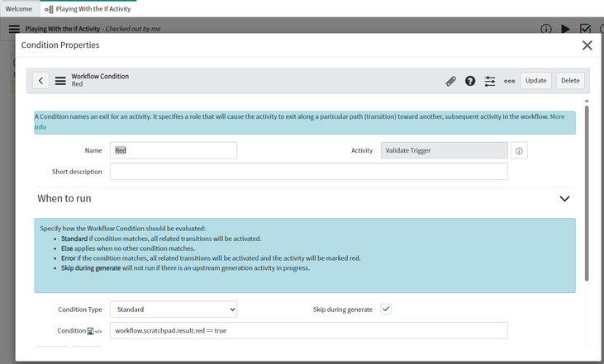Collapse the When to run section
604x364 pixels.
coord(564,199)
